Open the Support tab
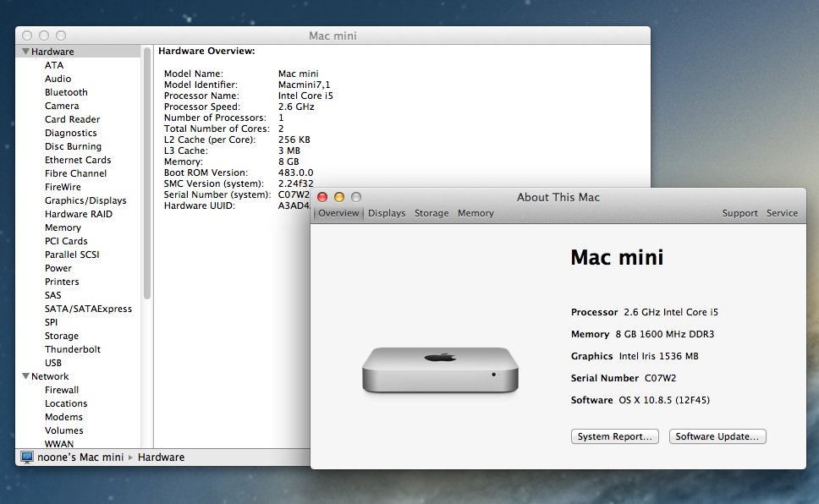819x504 pixels. coord(739,213)
